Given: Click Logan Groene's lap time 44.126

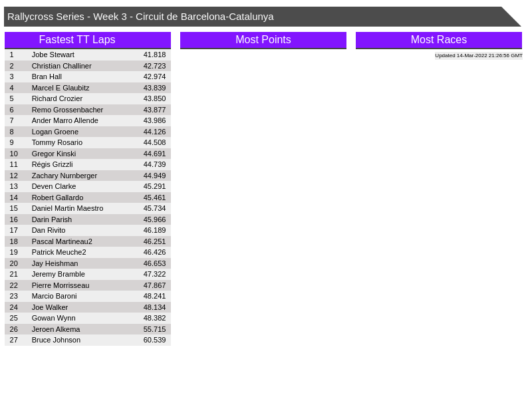Looking at the screenshot, I should 154,132.
